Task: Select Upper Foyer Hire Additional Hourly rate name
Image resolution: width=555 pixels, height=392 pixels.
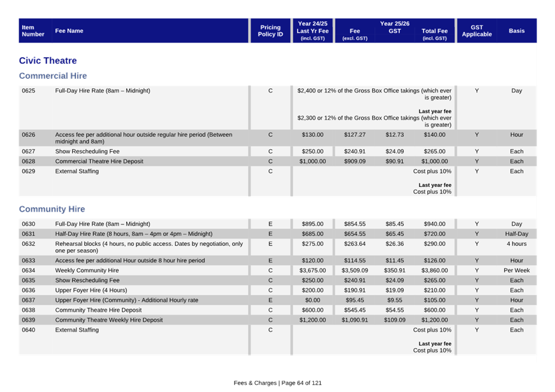Action: click(x=126, y=300)
